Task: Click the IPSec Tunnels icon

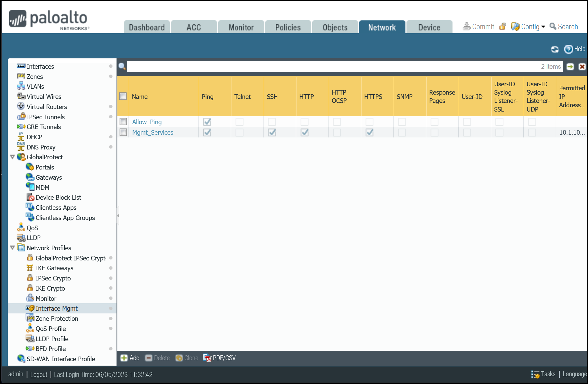Action: tap(22, 117)
